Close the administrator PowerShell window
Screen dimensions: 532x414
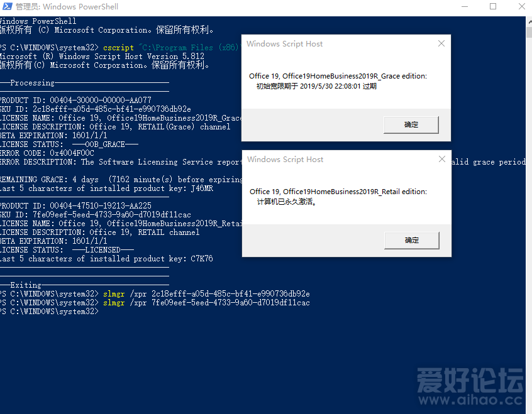[x=522, y=6]
